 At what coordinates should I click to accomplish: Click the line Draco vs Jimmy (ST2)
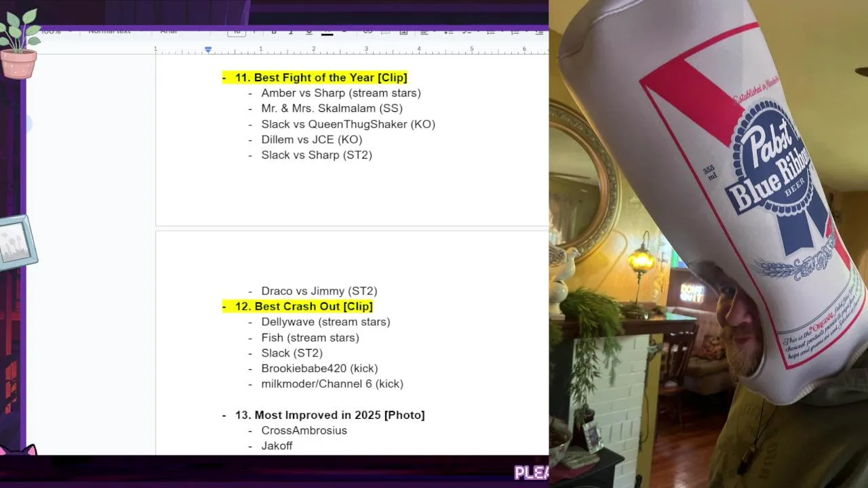(319, 291)
